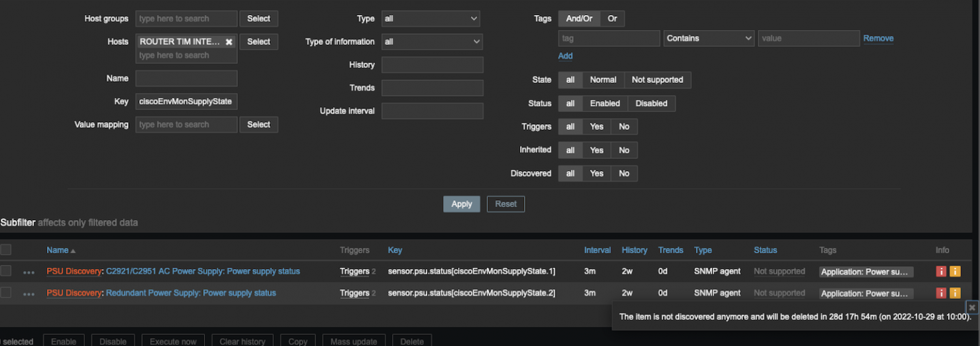The height and width of the screenshot is (346, 980).
Task: Set Inherited filter to No
Action: pyautogui.click(x=624, y=150)
